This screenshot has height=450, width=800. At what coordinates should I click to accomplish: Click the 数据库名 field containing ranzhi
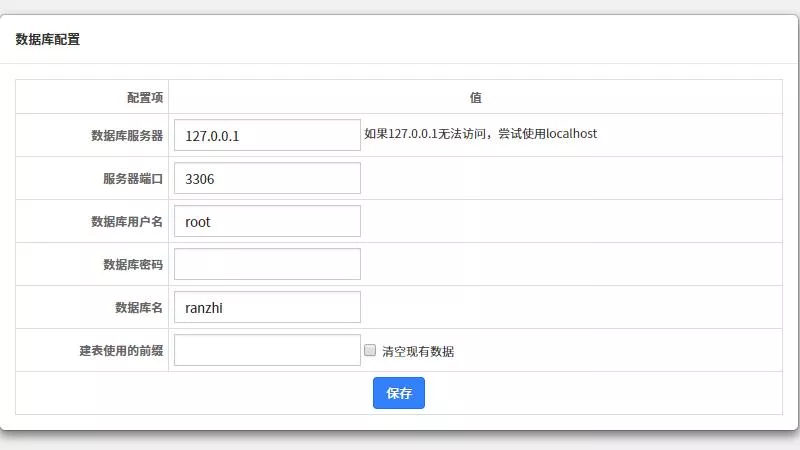(x=267, y=307)
